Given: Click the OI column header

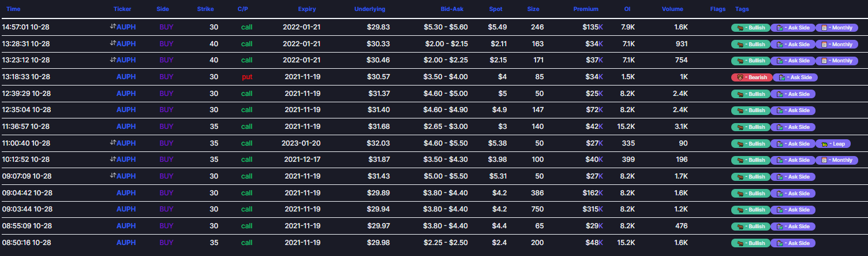Looking at the screenshot, I should 627,9.
